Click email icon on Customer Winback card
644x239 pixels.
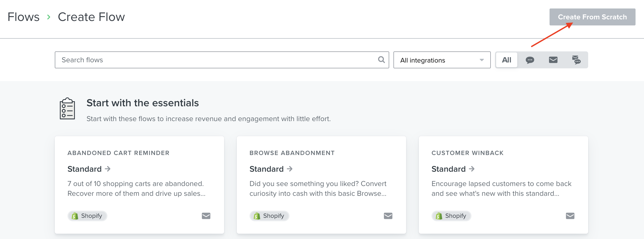[x=570, y=216]
